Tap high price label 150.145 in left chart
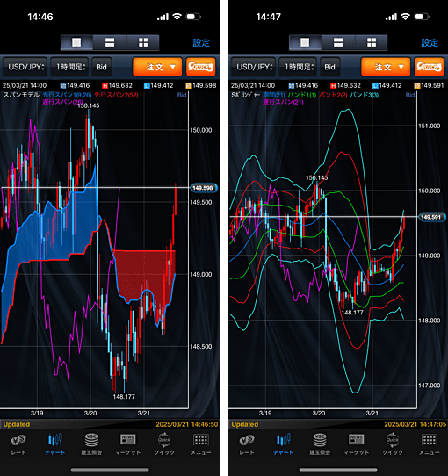Viewport: 448px width, 476px height. pos(89,105)
